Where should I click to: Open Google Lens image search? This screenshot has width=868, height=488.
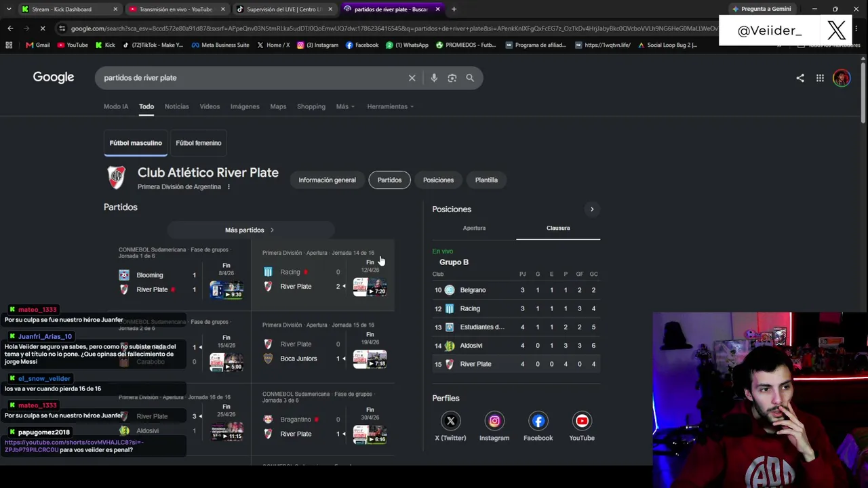(x=452, y=78)
